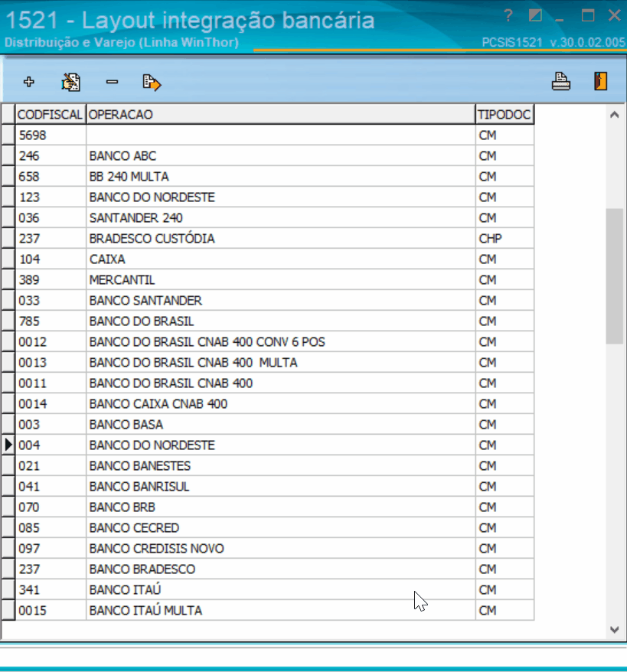
Task: Click the vertical scrollbar thumb
Action: click(615, 276)
